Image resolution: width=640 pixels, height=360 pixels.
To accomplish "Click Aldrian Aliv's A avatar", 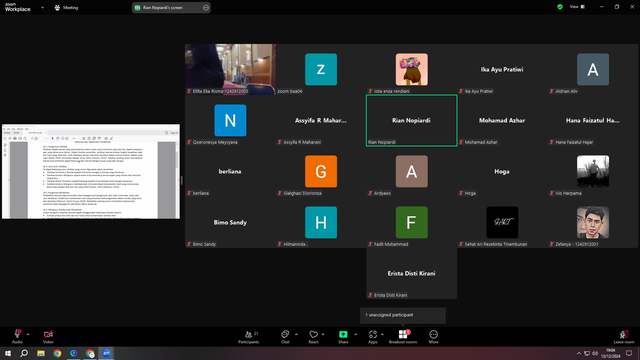I will (593, 69).
